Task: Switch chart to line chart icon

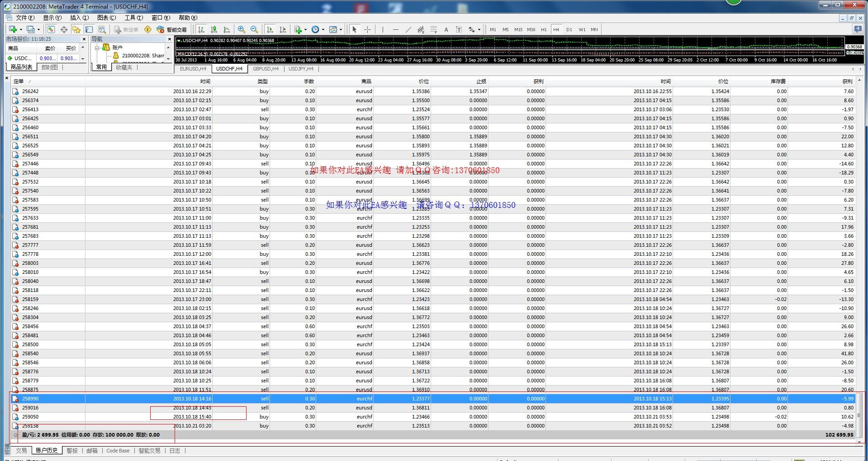Action: [x=227, y=29]
